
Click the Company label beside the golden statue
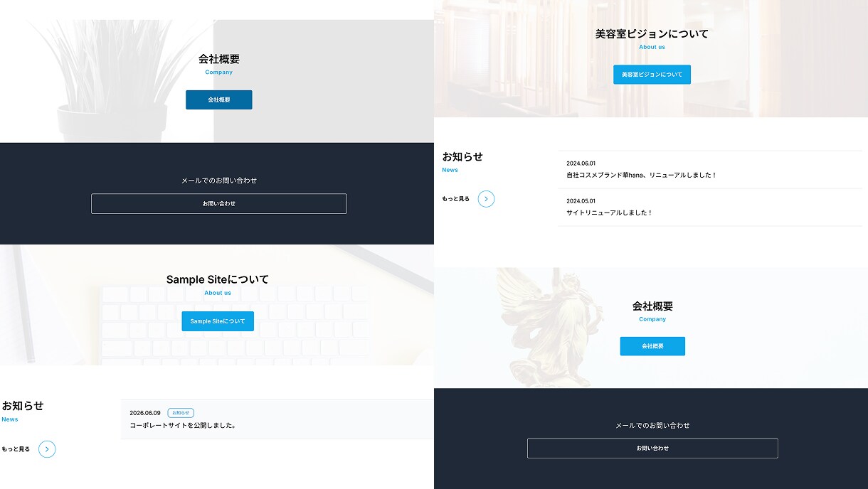pyautogui.click(x=652, y=319)
